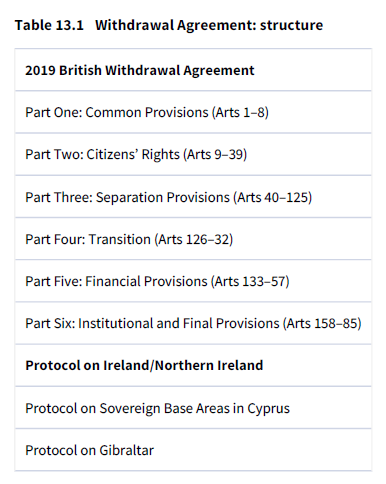Click the Protocol on Ireland/Northern Ireland row
Screen dimensions: 386x484
[193, 366]
